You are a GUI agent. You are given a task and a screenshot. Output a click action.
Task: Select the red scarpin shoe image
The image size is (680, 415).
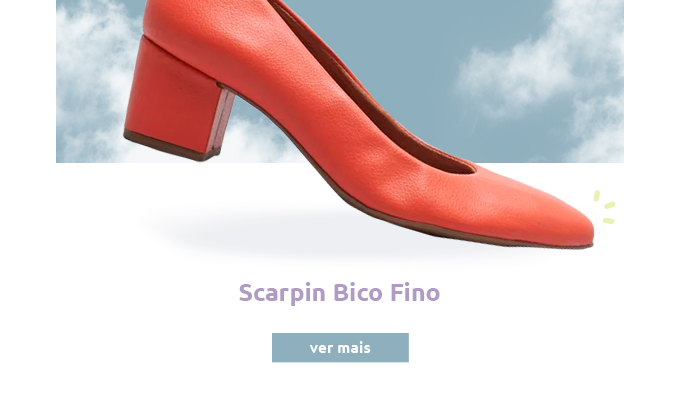pyautogui.click(x=359, y=124)
